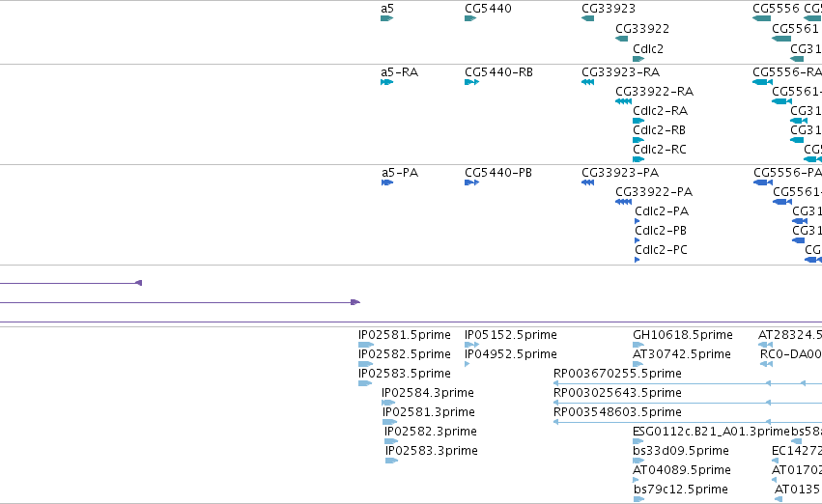Click the small triangle glyph under Cdlc2-PC

pos(637,260)
